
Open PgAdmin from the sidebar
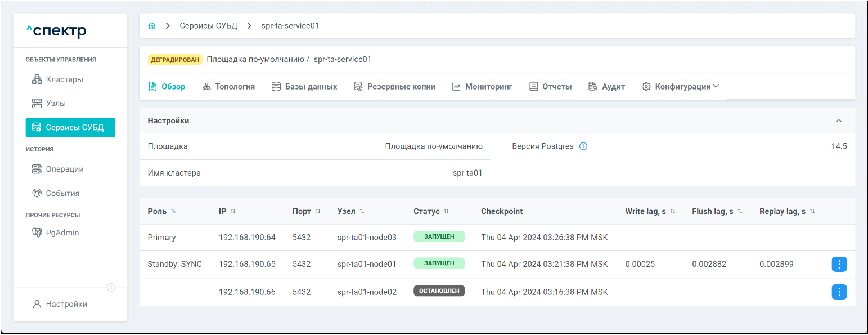point(62,233)
